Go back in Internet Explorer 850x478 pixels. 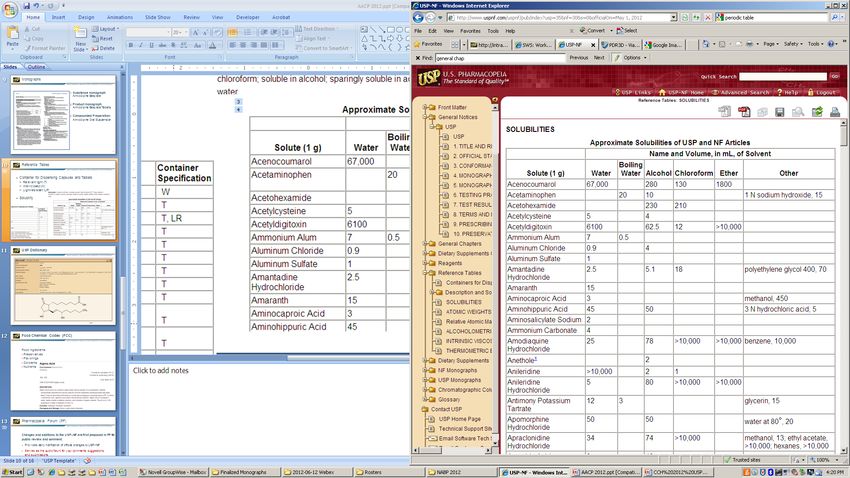pyautogui.click(x=418, y=17)
